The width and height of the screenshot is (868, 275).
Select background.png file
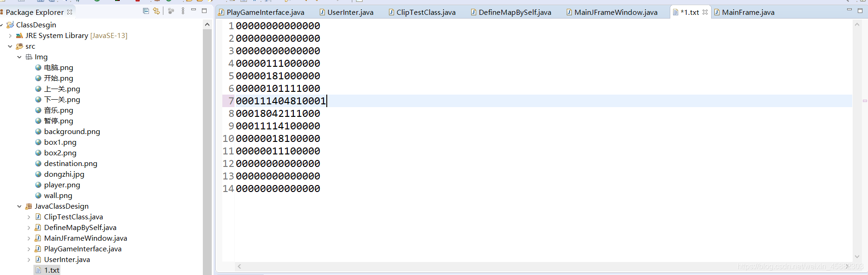[72, 132]
